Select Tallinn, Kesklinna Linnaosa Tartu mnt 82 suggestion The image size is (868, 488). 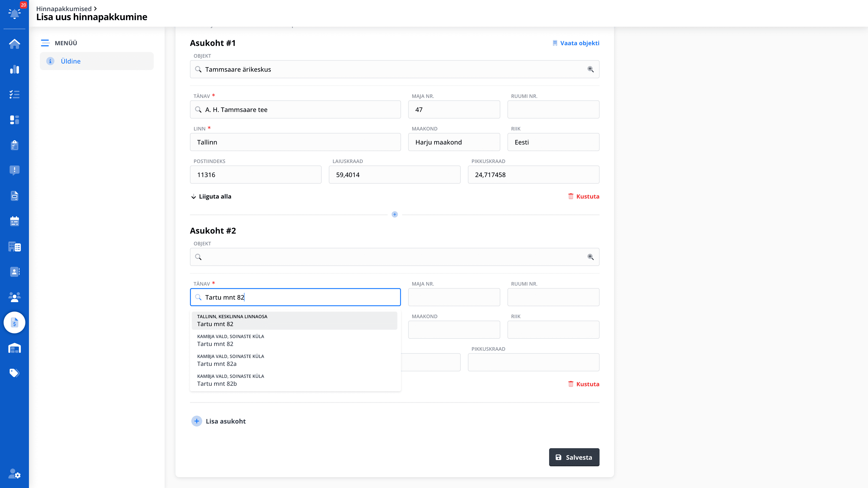pyautogui.click(x=294, y=320)
